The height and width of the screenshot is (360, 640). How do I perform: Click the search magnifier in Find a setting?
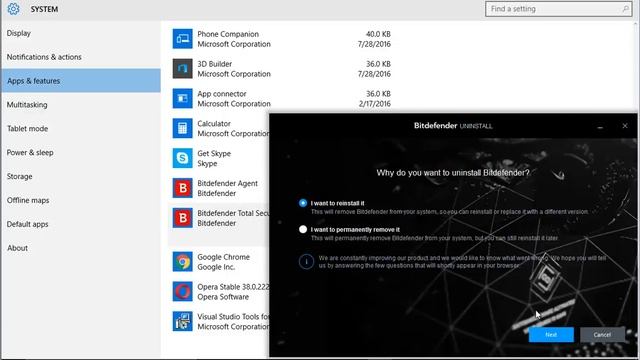(625, 9)
